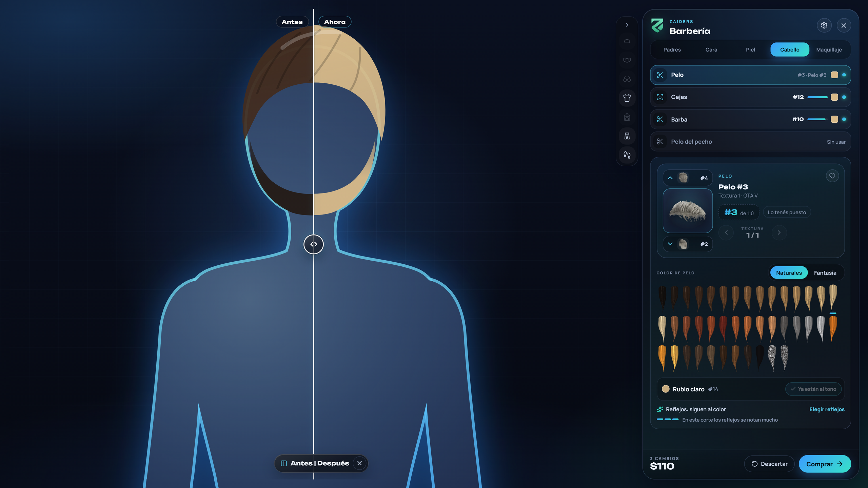The width and height of the screenshot is (868, 488).
Task: Click the compare slider handle with arrows
Action: pos(314,244)
